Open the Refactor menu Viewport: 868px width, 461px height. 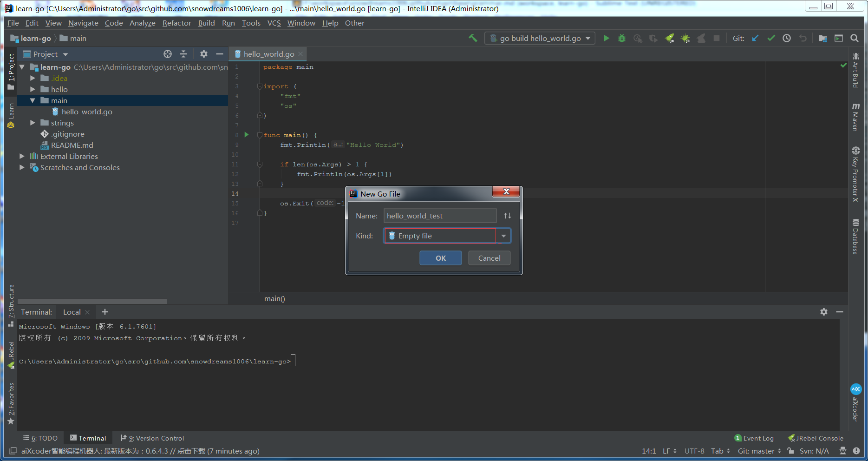(176, 23)
